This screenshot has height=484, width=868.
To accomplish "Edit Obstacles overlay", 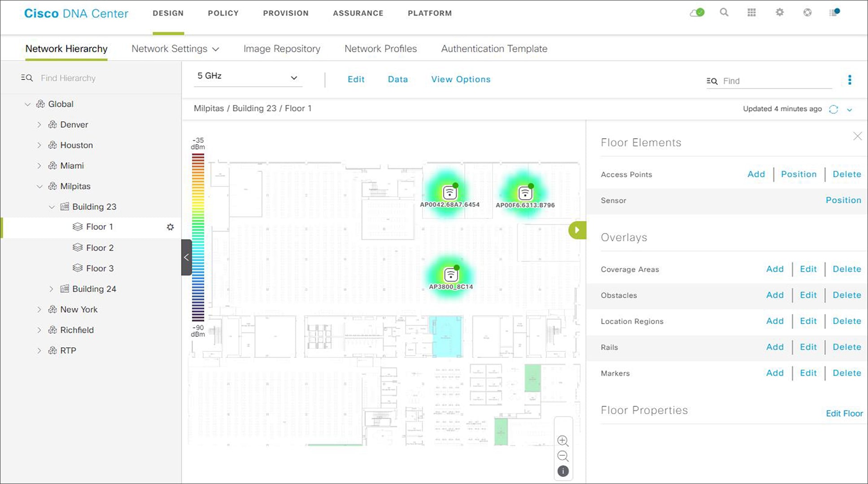I will [808, 295].
